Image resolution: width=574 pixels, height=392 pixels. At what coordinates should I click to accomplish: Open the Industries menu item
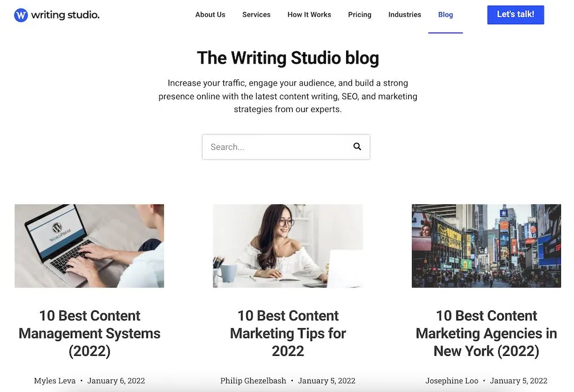pos(405,15)
